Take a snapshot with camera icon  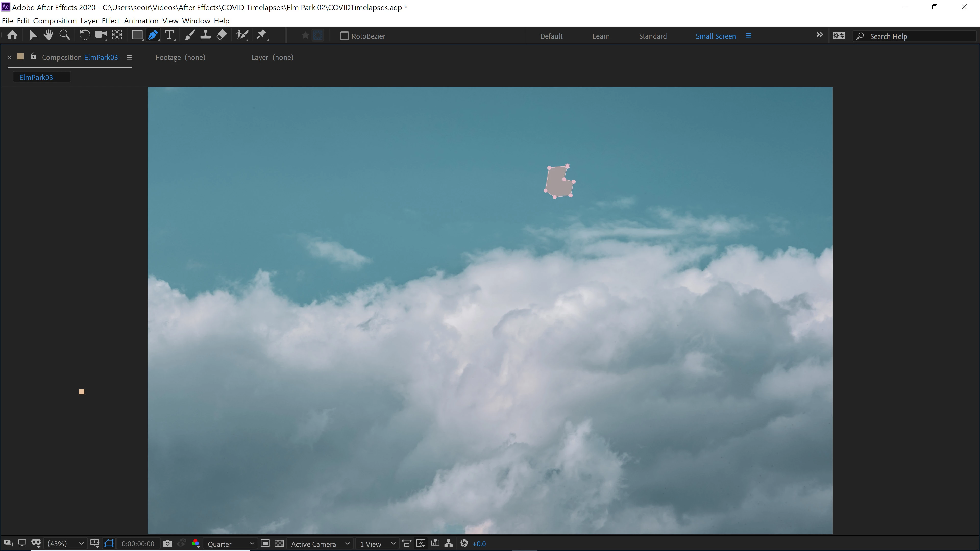click(167, 544)
